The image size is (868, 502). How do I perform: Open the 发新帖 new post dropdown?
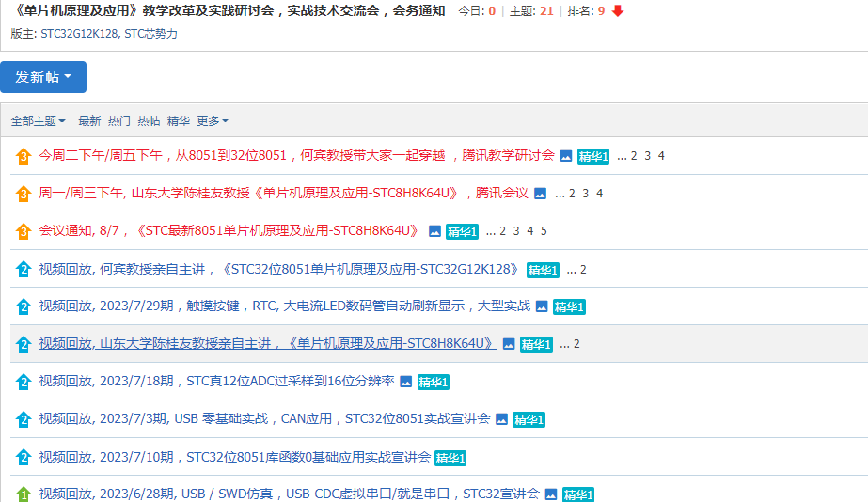[x=43, y=77]
